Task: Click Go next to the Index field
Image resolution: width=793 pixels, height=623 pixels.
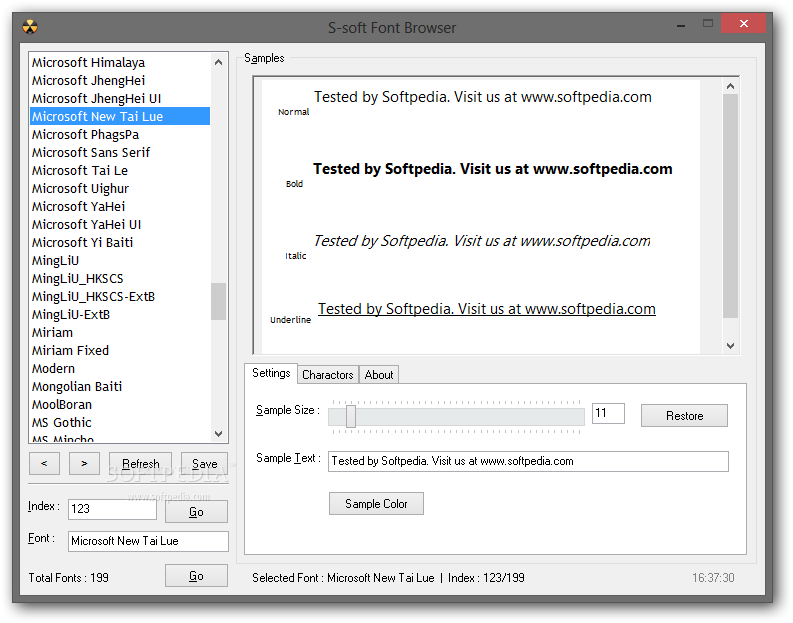Action: (x=196, y=512)
